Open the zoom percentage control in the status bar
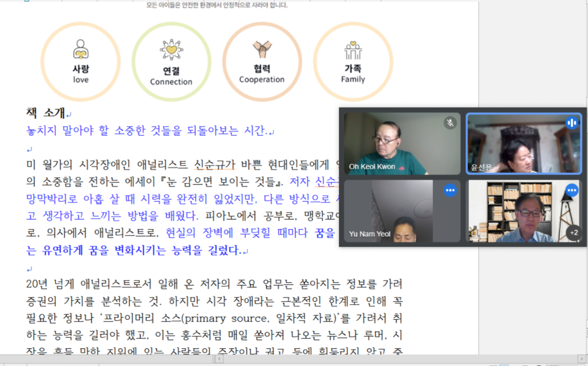 coord(553,364)
